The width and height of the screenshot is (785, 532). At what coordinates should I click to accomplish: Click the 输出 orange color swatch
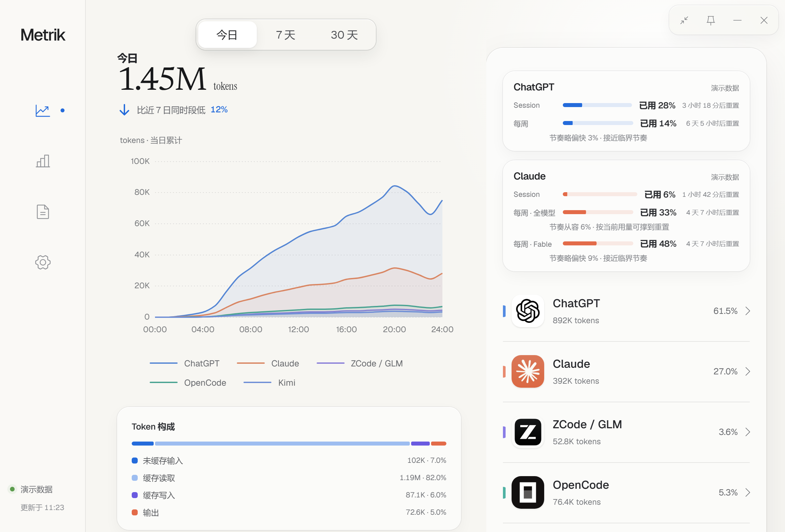pyautogui.click(x=134, y=512)
